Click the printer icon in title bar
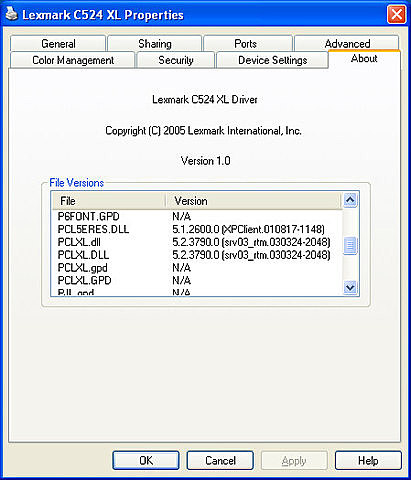Image resolution: width=411 pixels, height=480 pixels. click(x=11, y=14)
